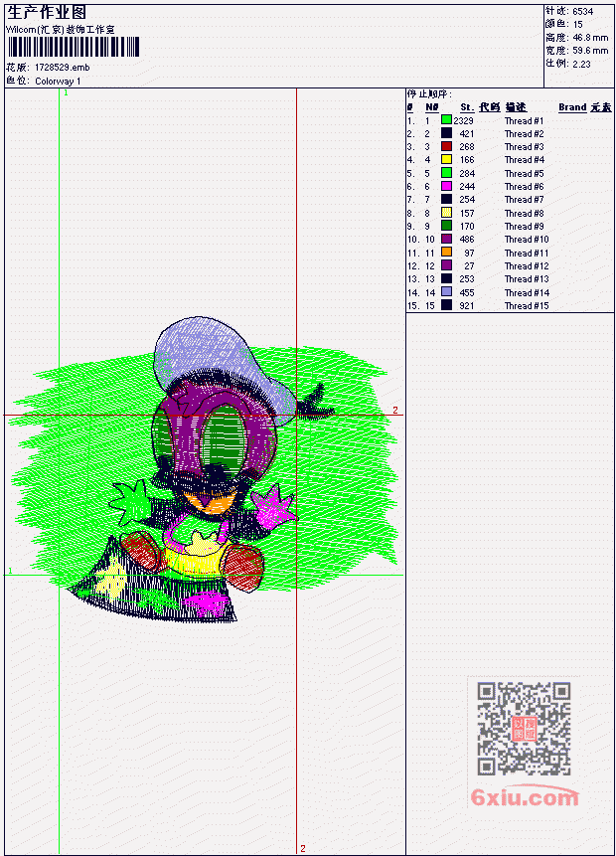616x856 pixels.
Task: Click the green swatch for Thread #1
Action: click(x=446, y=120)
